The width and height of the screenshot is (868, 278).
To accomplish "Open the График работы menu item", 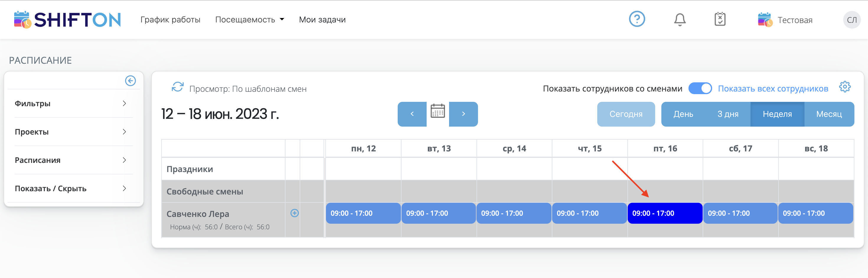I will [x=170, y=19].
